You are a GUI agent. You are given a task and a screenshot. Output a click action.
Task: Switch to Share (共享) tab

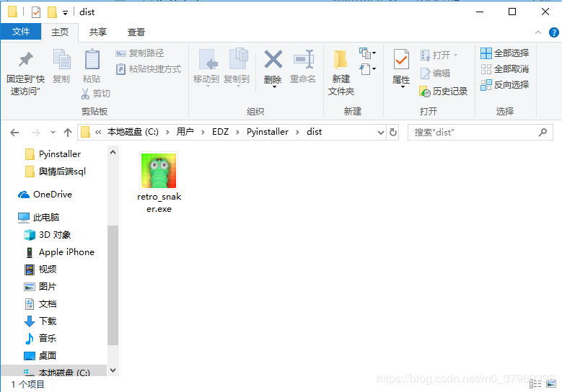[98, 32]
